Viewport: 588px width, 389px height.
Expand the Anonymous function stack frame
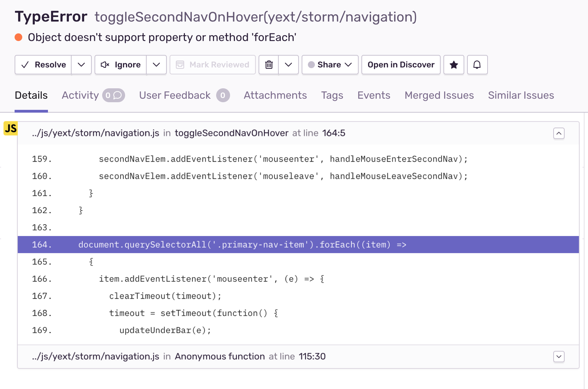[x=558, y=357]
